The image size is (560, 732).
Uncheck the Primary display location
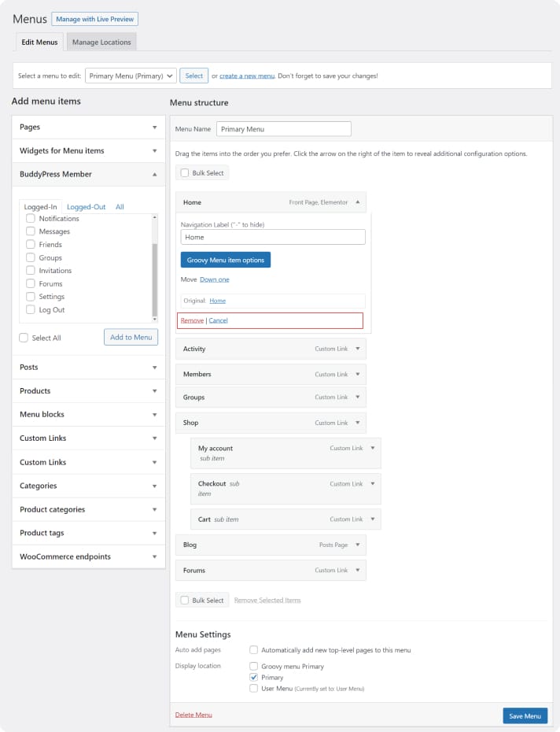253,677
